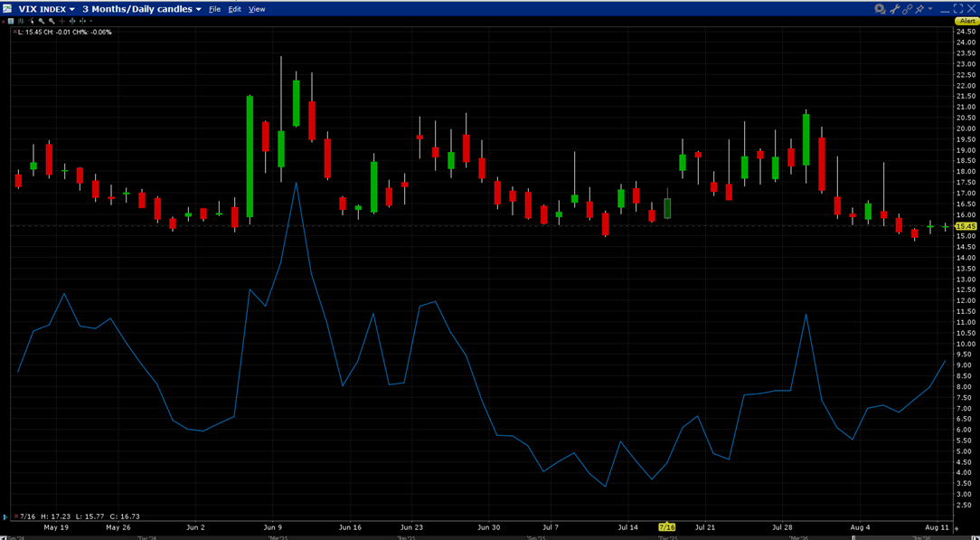Select the pointer cursor tool
This screenshot has height=540, width=980.
[31, 21]
